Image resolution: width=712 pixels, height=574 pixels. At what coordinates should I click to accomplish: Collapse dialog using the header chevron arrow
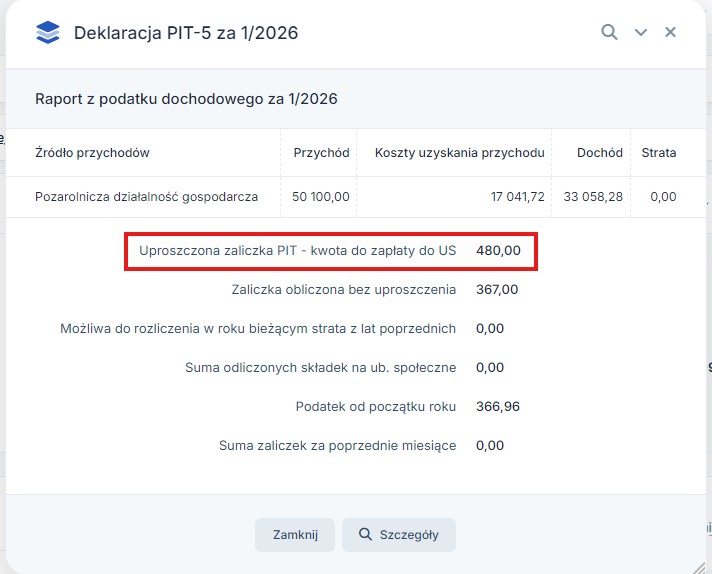641,33
